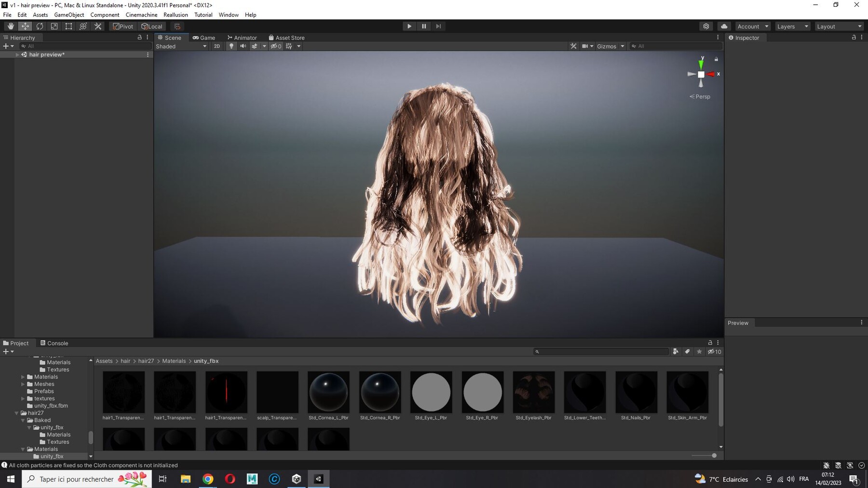Open the GameObject menu

[x=69, y=14]
